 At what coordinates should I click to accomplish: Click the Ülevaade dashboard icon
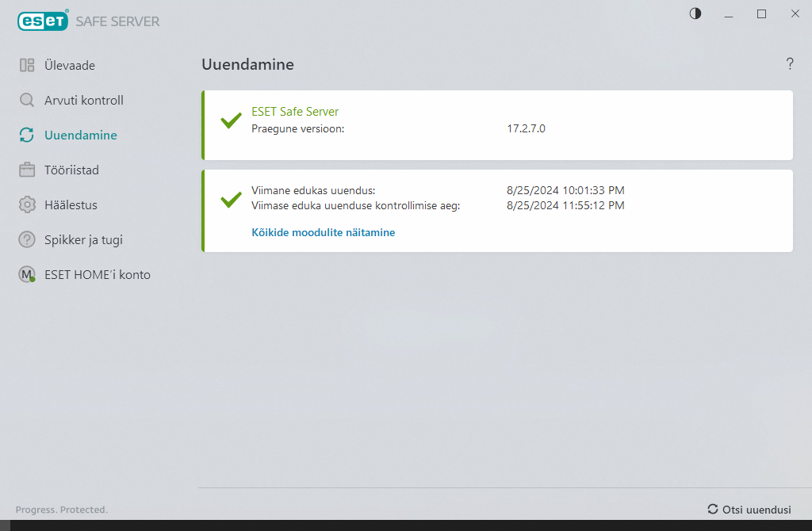[27, 65]
